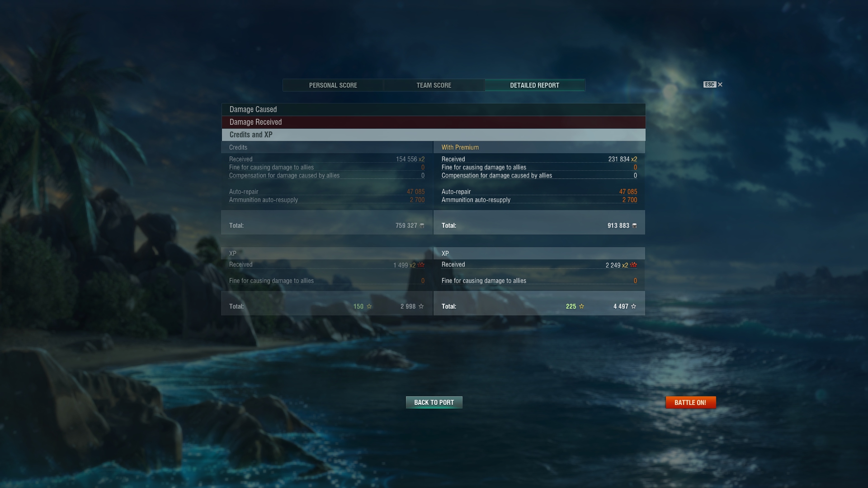Switch to the Personal Score tab
This screenshot has height=488, width=868.
pyautogui.click(x=333, y=85)
